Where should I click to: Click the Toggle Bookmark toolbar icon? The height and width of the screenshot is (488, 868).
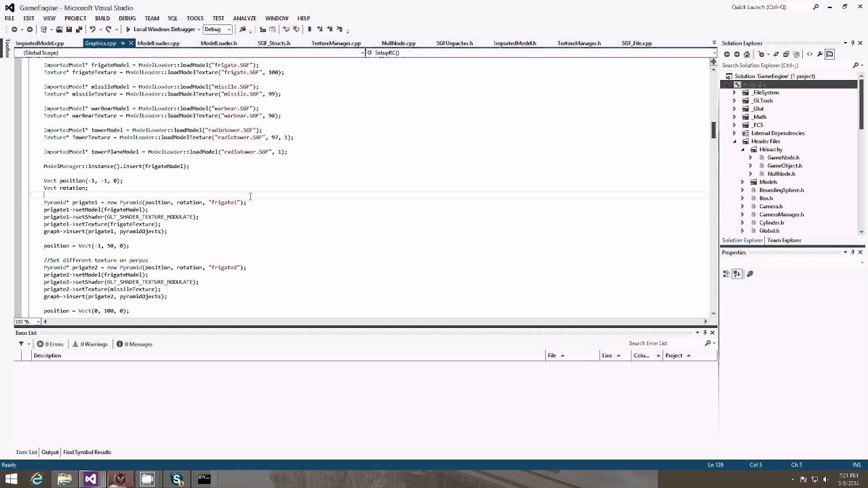click(309, 29)
